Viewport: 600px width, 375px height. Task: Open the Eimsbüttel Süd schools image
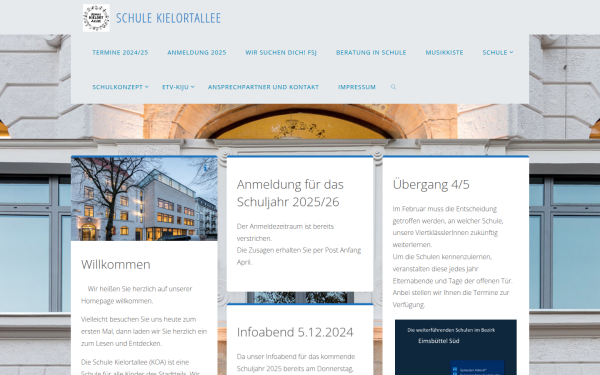click(456, 347)
